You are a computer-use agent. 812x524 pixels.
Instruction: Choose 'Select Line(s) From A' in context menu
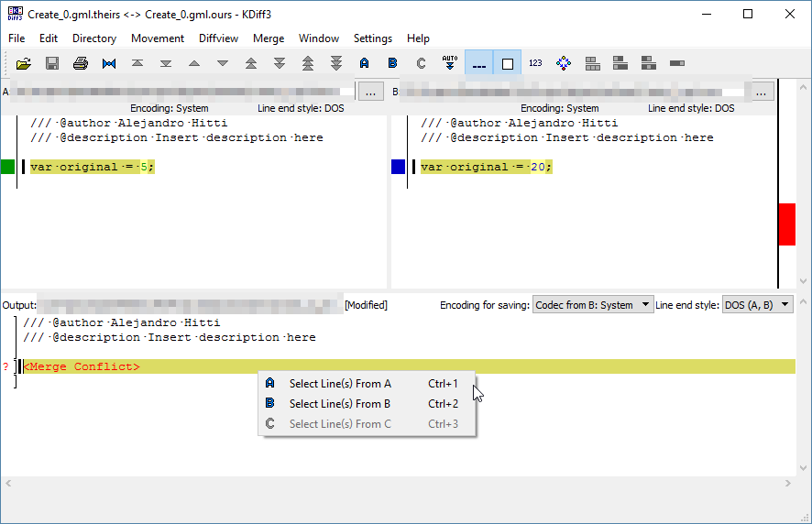click(340, 384)
